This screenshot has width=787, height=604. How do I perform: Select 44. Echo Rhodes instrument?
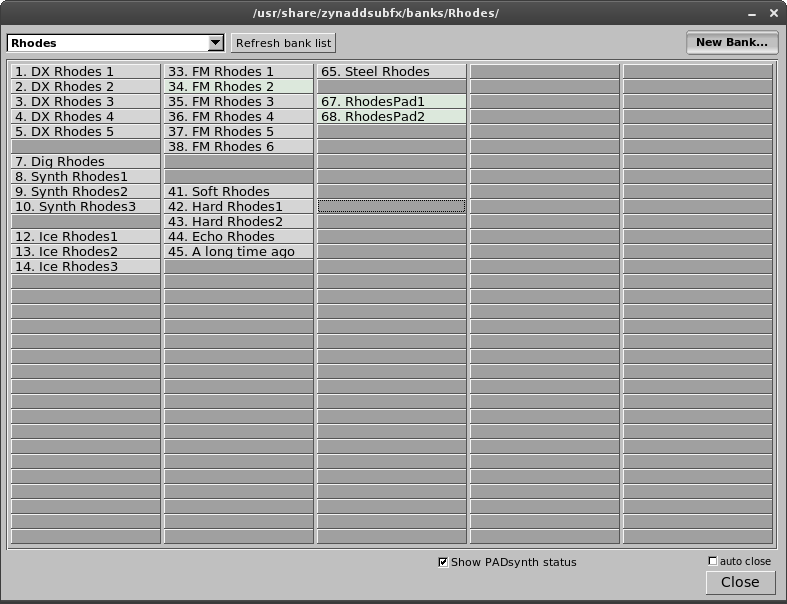[x=238, y=236]
